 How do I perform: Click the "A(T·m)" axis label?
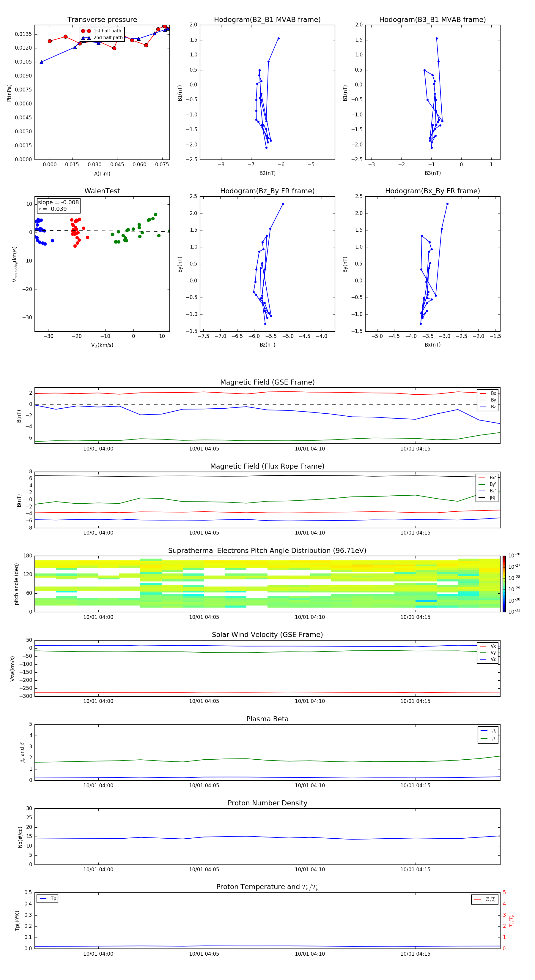(x=102, y=173)
